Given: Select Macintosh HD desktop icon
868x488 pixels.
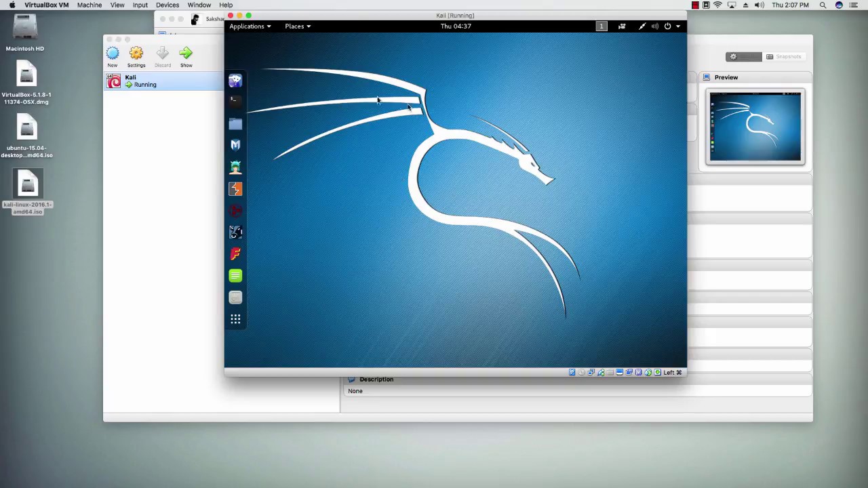Looking at the screenshot, I should pyautogui.click(x=25, y=33).
